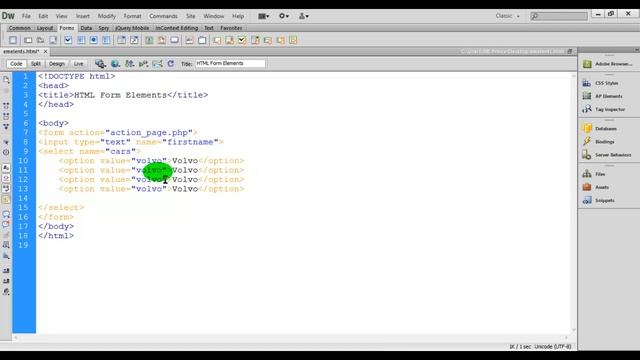The width and height of the screenshot is (640, 360).
Task: Insert a Select list/menu element
Action: pos(121,40)
